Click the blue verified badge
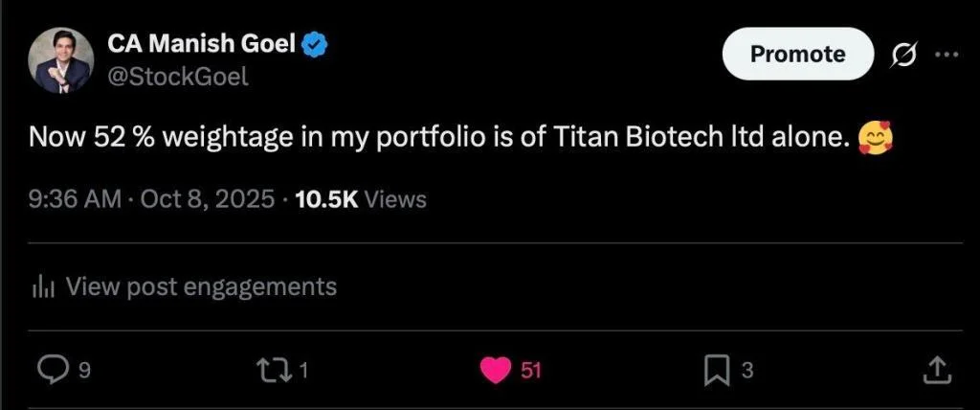 click(318, 43)
